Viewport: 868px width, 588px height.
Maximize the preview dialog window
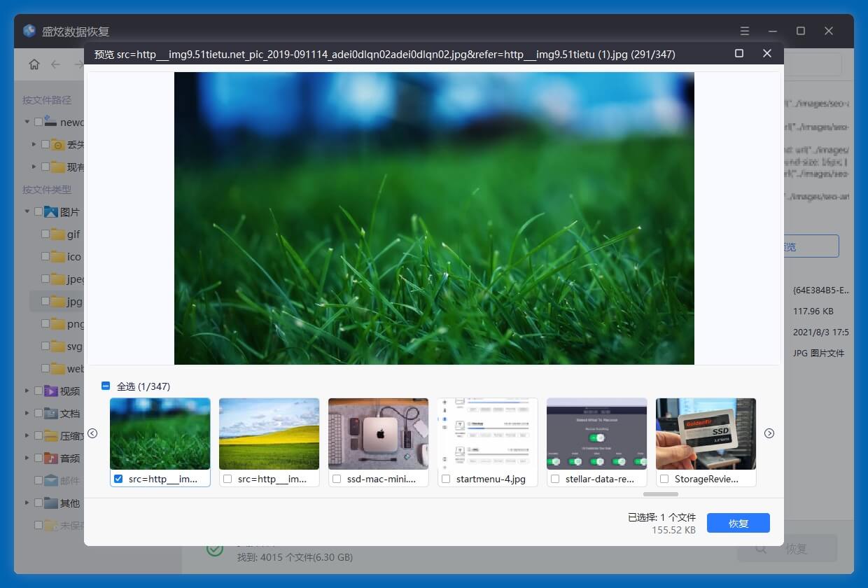pos(738,54)
